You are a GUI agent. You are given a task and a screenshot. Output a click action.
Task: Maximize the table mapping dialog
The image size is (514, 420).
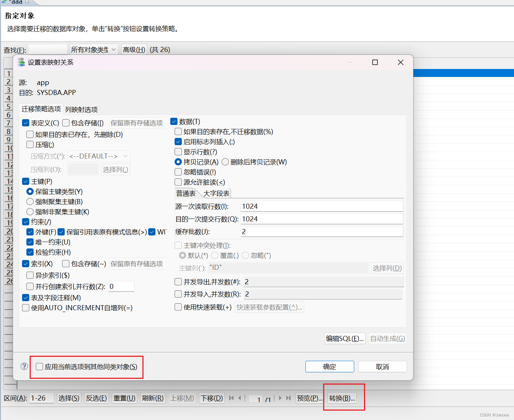(x=375, y=62)
